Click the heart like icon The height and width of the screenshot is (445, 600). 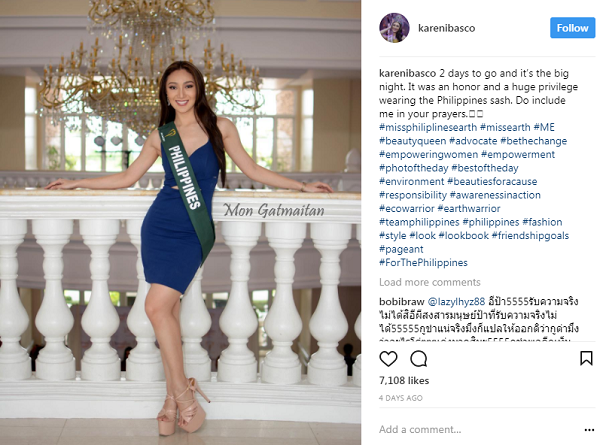[x=388, y=359]
